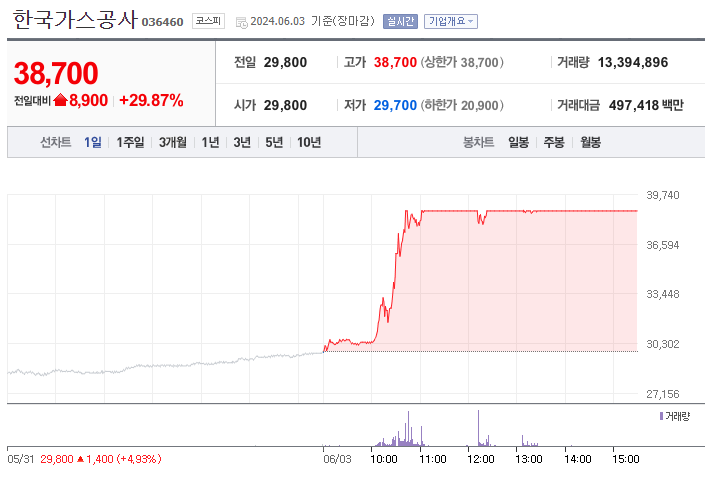Click the change percentage +29.87%
This screenshot has width=705, height=477.
(151, 100)
